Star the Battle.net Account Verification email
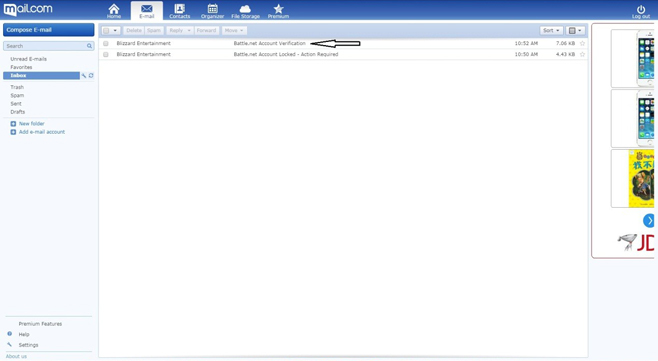 582,43
